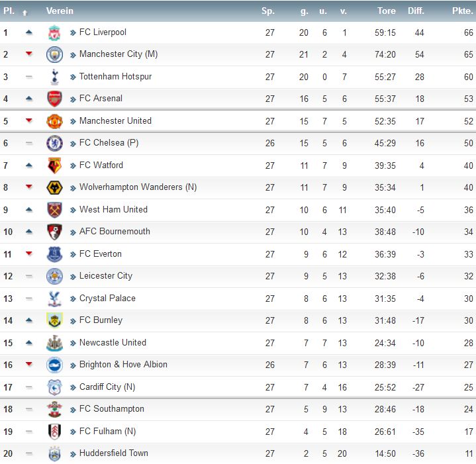Viewport: 476px width, 464px height.
Task: Open the West Ham United team link
Action: 113,209
